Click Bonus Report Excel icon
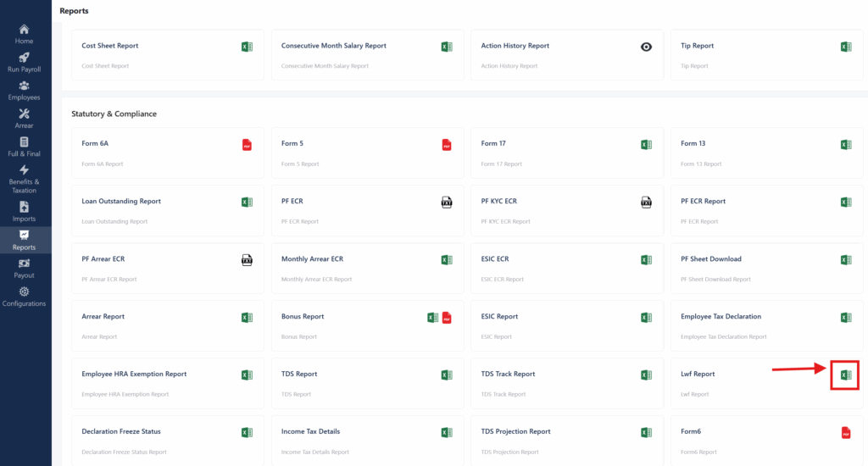This screenshot has width=868, height=466. tap(432, 318)
